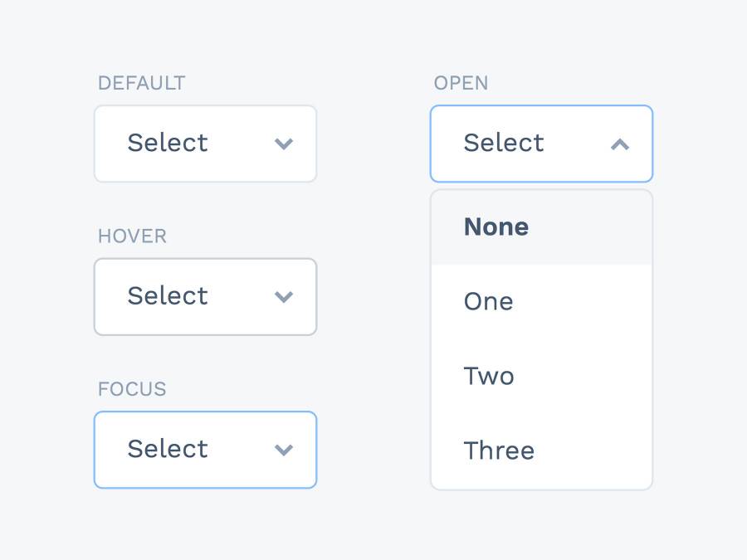Choose the bold None option
Image resolution: width=747 pixels, height=560 pixels.
496,227
